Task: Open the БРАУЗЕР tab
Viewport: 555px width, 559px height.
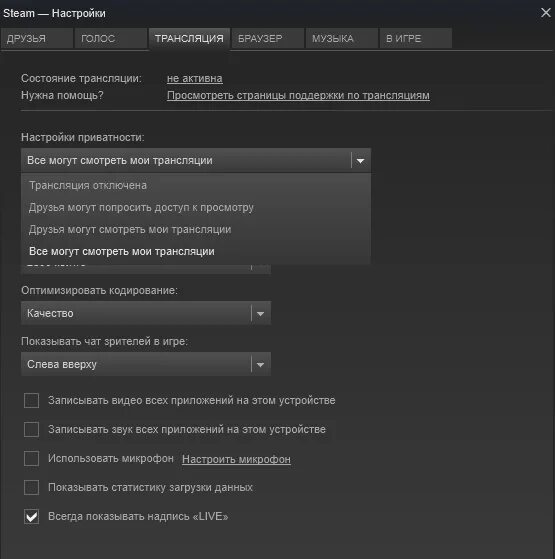Action: [268, 38]
